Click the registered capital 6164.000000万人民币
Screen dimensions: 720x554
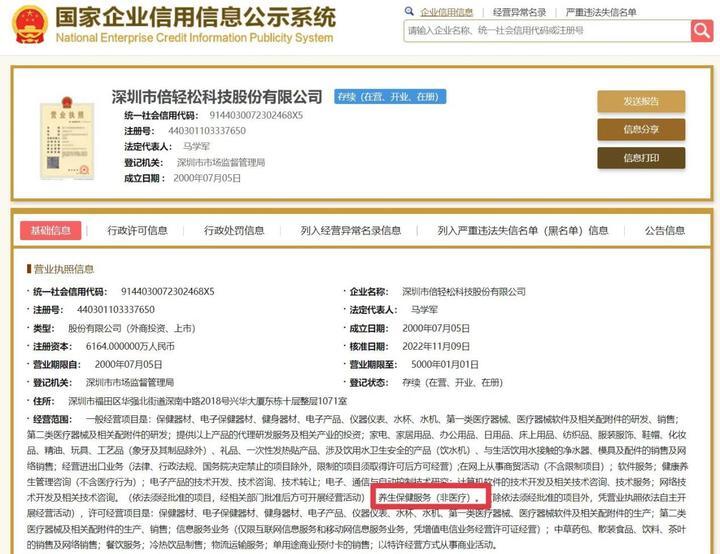130,346
